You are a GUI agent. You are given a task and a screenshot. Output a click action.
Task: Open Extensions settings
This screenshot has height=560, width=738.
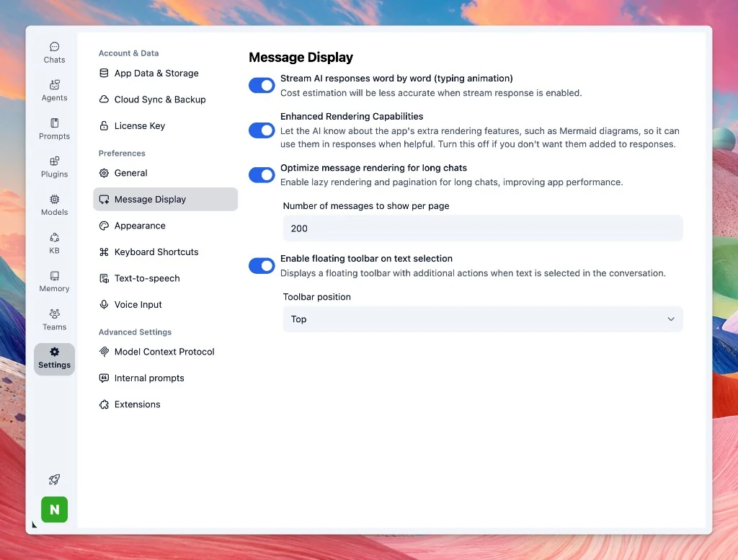[165, 404]
